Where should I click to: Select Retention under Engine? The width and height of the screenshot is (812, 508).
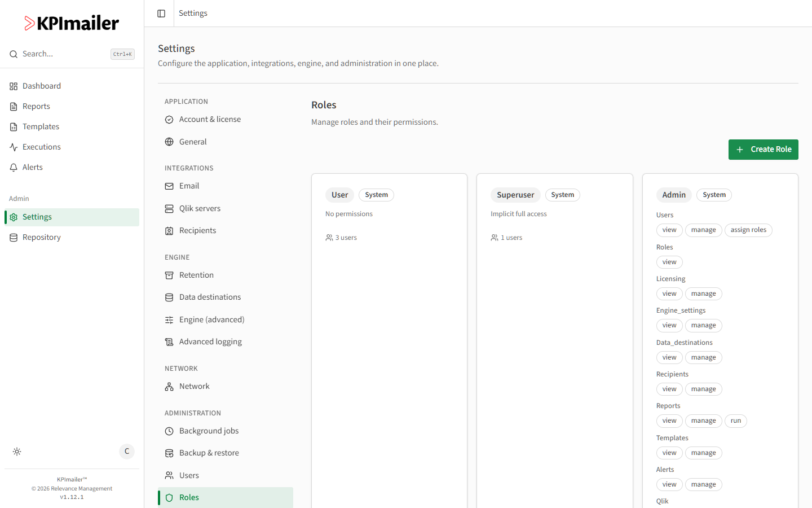226,275
